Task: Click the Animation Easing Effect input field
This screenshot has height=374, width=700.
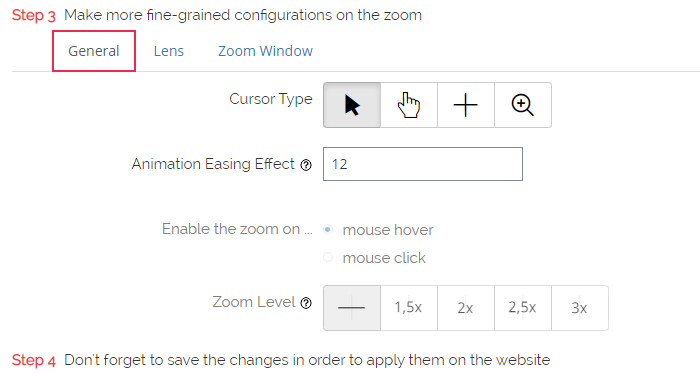Action: tap(423, 164)
